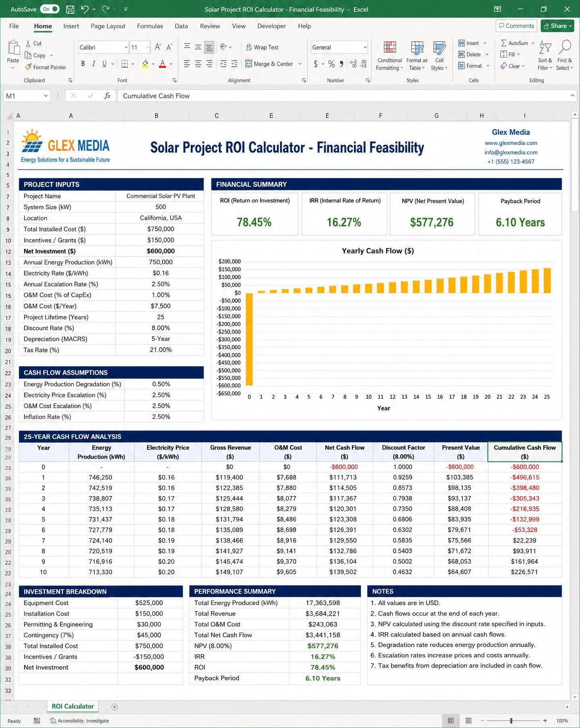Screen dimensions: 580x728
Task: Click the Share button
Action: (557, 26)
